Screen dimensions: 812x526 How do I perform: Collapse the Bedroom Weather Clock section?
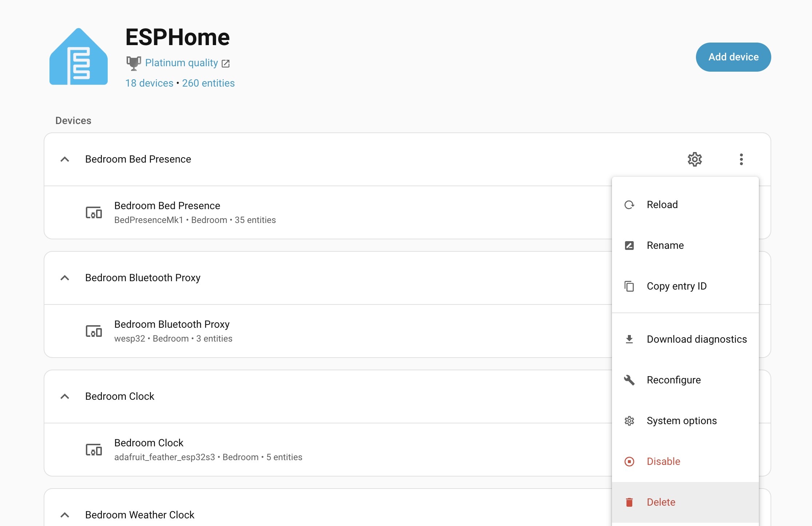tap(65, 515)
